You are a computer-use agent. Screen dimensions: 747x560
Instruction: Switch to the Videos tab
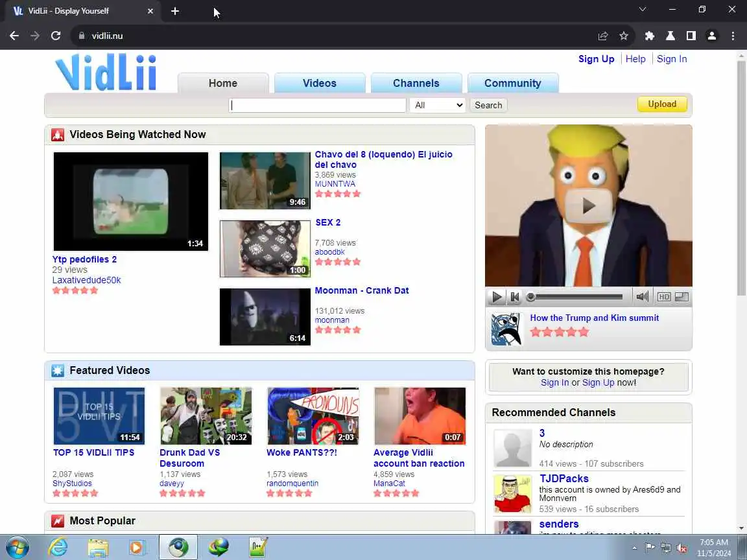320,83
